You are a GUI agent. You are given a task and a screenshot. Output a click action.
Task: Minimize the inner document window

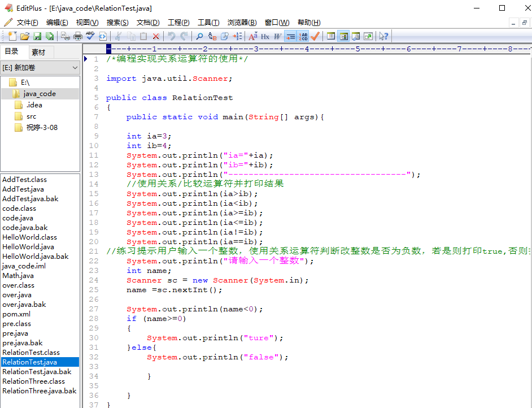pos(513,23)
